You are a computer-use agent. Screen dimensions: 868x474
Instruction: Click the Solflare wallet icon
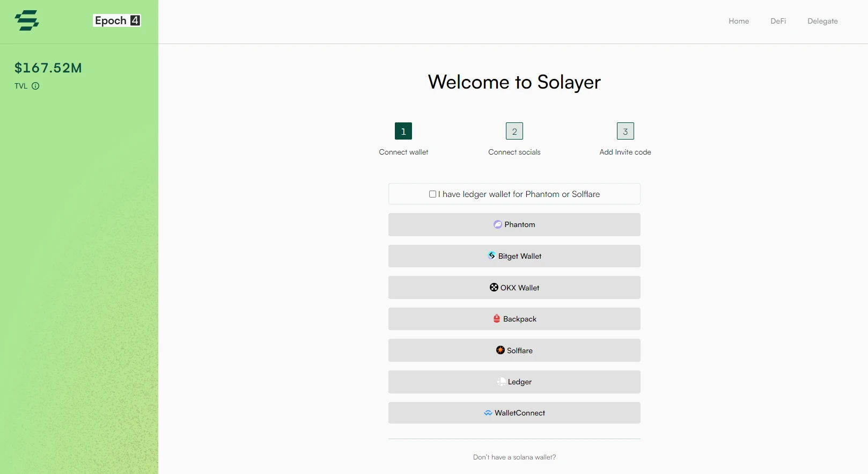pos(501,350)
